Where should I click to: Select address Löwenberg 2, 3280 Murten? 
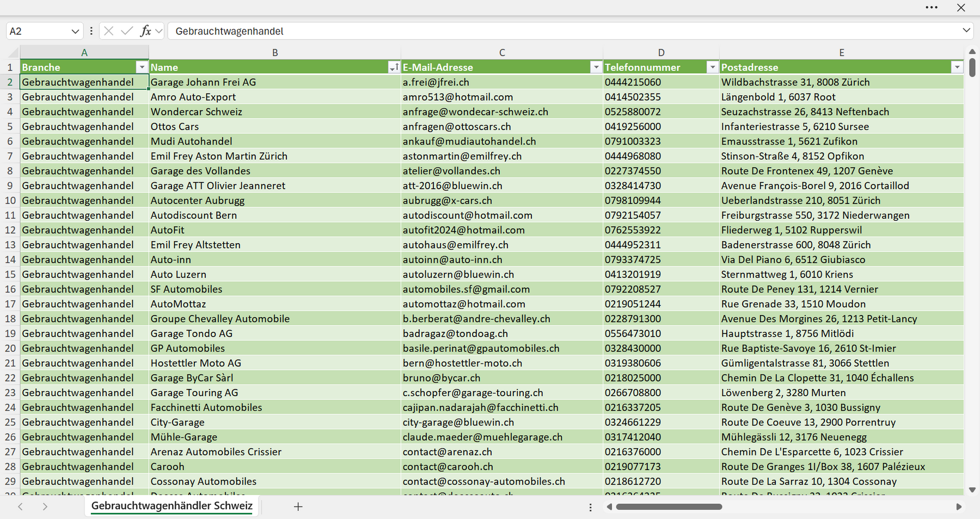[842, 392]
